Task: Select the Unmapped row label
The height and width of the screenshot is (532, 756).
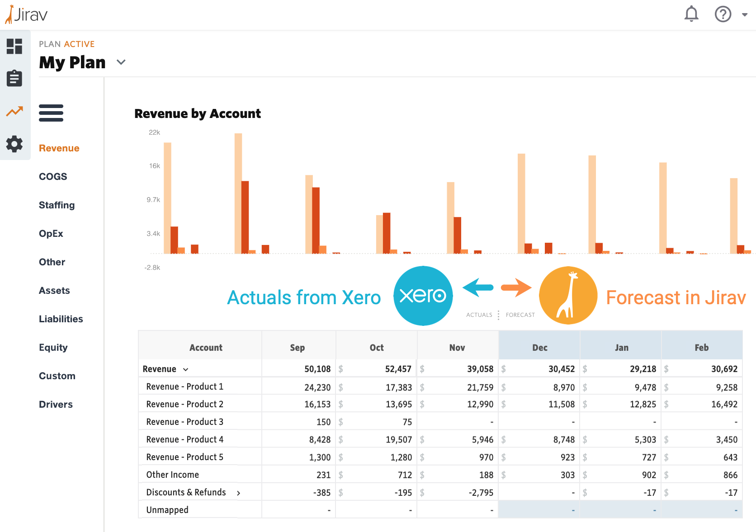Action: pos(167,510)
